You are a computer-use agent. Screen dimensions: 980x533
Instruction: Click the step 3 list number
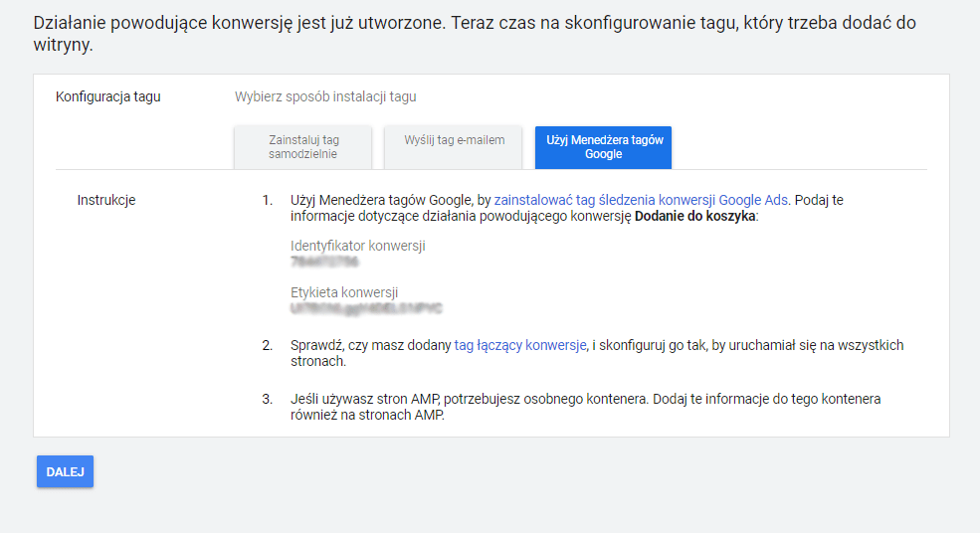point(267,399)
